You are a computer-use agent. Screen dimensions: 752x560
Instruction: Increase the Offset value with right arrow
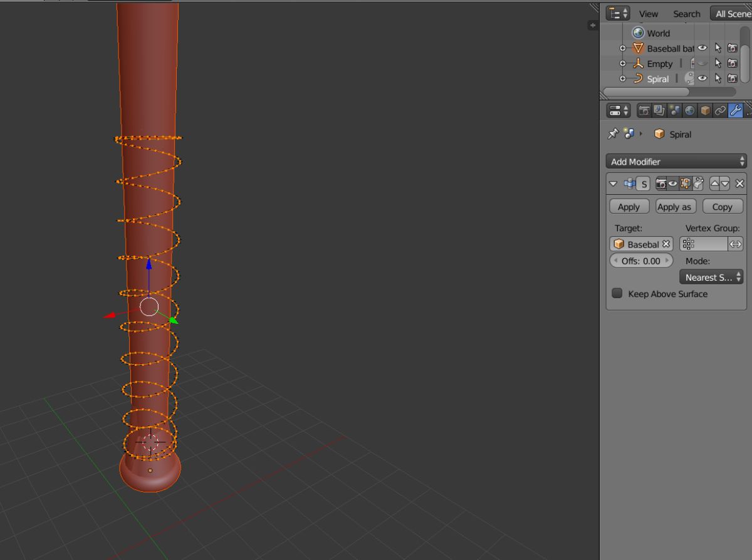[x=667, y=261]
